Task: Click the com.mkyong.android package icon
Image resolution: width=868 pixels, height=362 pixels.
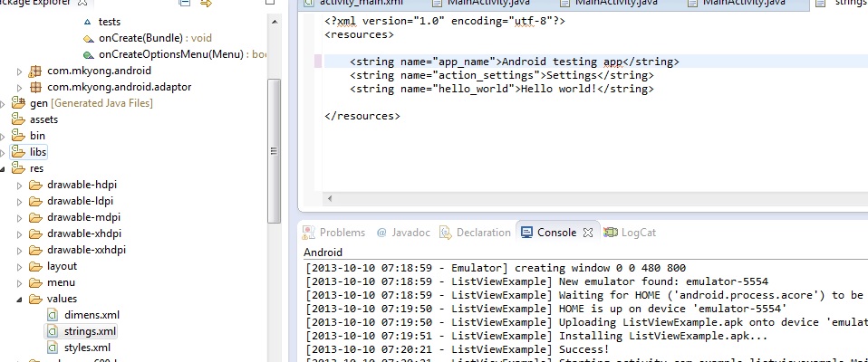Action: click(x=36, y=71)
